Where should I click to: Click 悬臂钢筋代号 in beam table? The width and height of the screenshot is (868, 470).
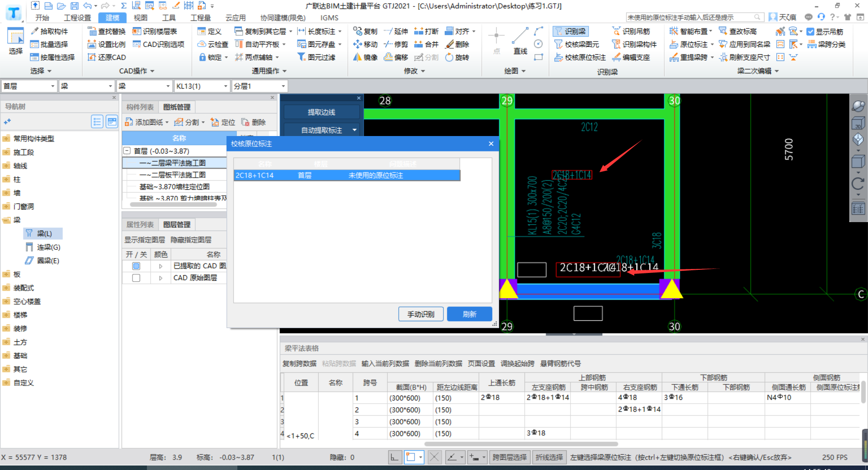tap(561, 363)
